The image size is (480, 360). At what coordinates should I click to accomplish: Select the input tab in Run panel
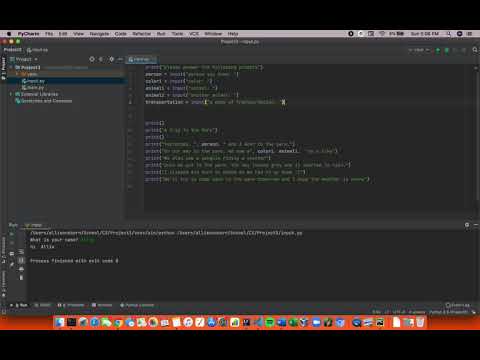coord(35,225)
